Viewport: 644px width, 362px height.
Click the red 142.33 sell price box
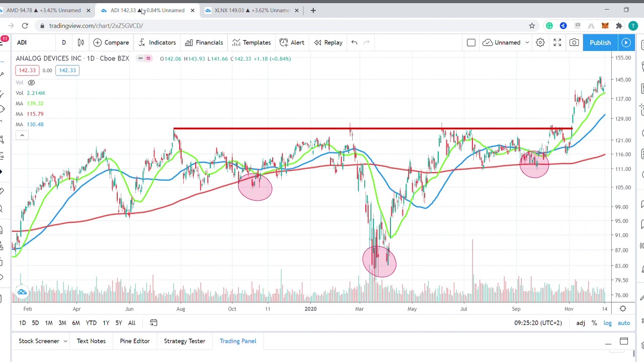pyautogui.click(x=27, y=70)
